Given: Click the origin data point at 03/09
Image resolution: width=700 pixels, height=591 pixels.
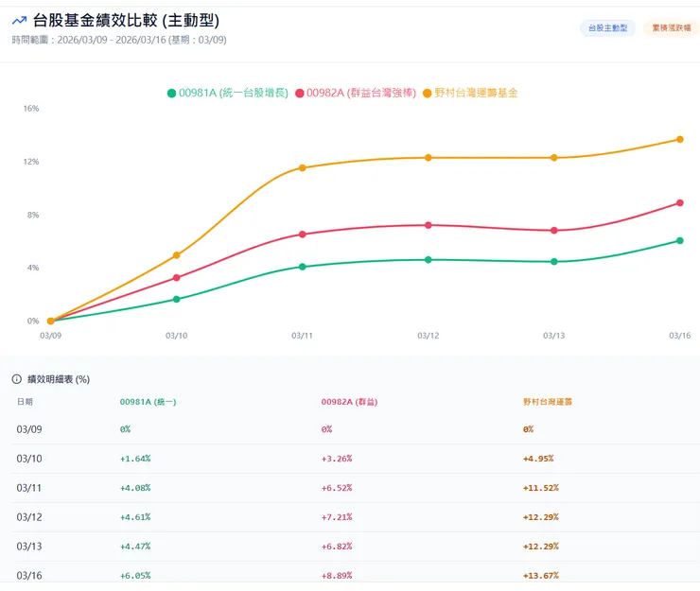Looking at the screenshot, I should (x=50, y=321).
